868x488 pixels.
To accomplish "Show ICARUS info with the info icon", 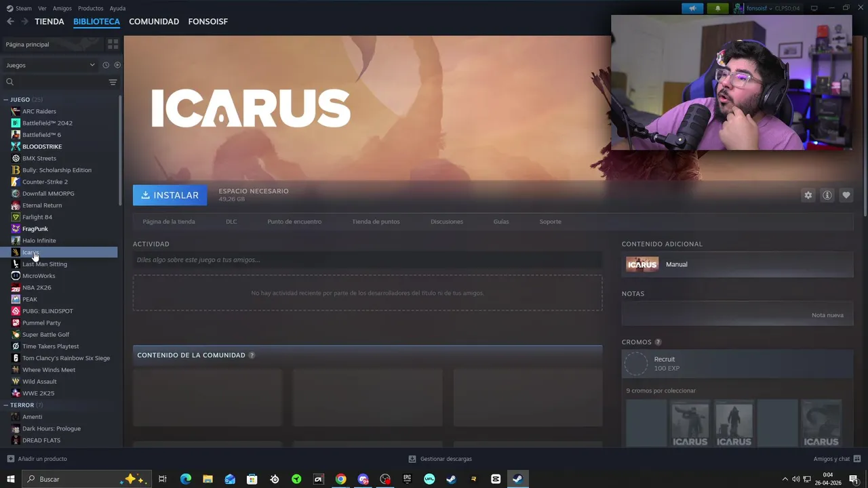I will tap(827, 195).
